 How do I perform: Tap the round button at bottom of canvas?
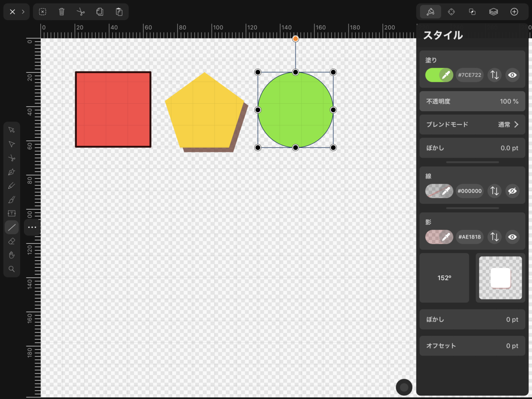click(x=404, y=387)
